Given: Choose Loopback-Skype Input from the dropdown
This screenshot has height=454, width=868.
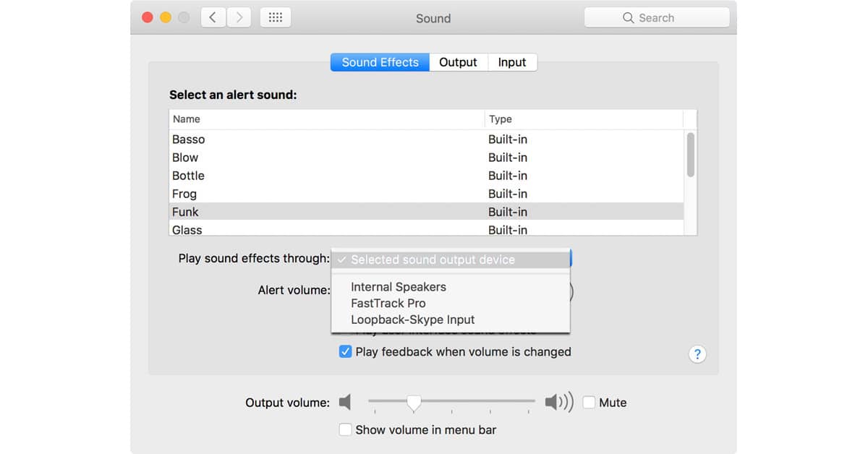Looking at the screenshot, I should pos(413,320).
